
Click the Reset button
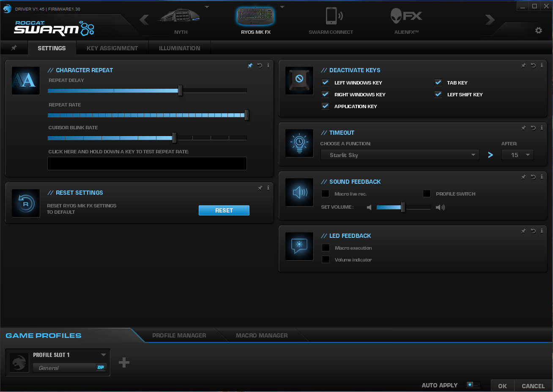(224, 210)
